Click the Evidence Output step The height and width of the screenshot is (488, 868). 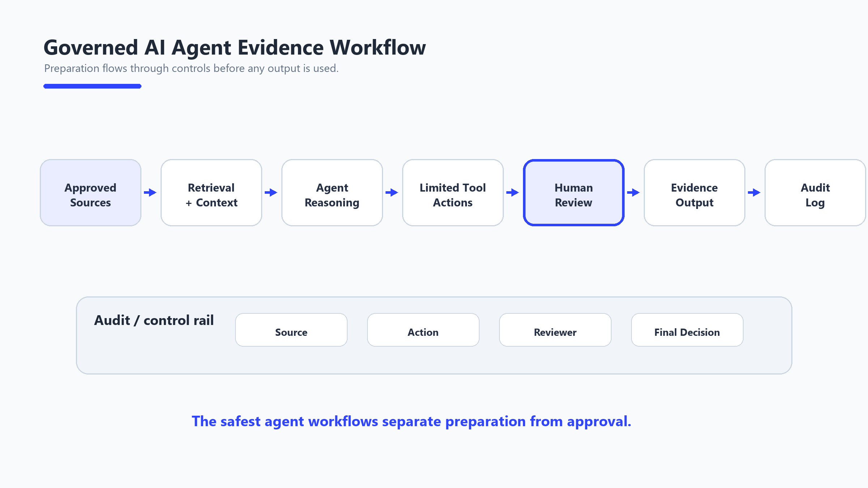coord(694,193)
